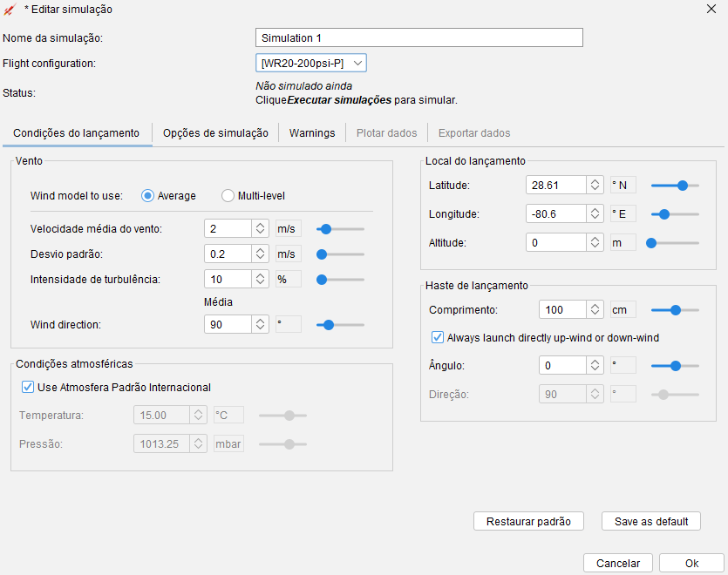Click the Intensidade de turbulência slider
The height and width of the screenshot is (575, 728).
(340, 280)
